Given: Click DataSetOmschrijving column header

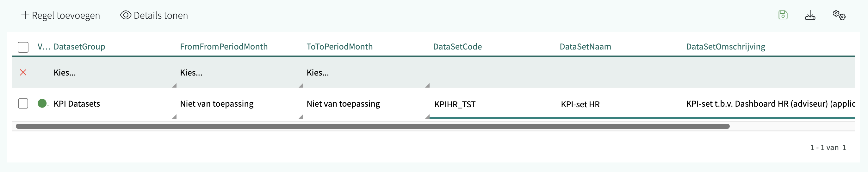Looking at the screenshot, I should [x=725, y=47].
